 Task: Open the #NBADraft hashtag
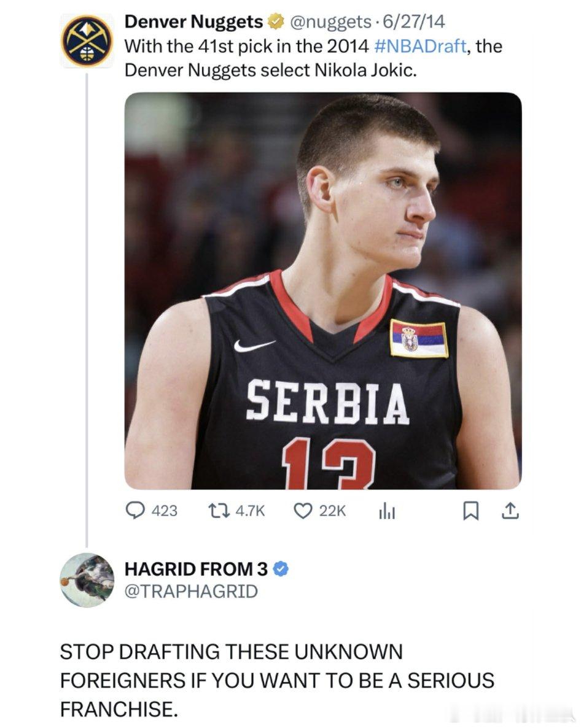[419, 46]
